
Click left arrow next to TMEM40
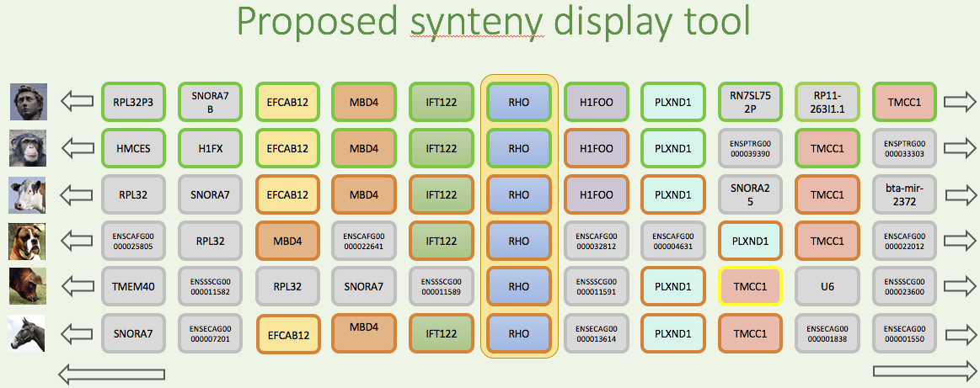(77, 287)
